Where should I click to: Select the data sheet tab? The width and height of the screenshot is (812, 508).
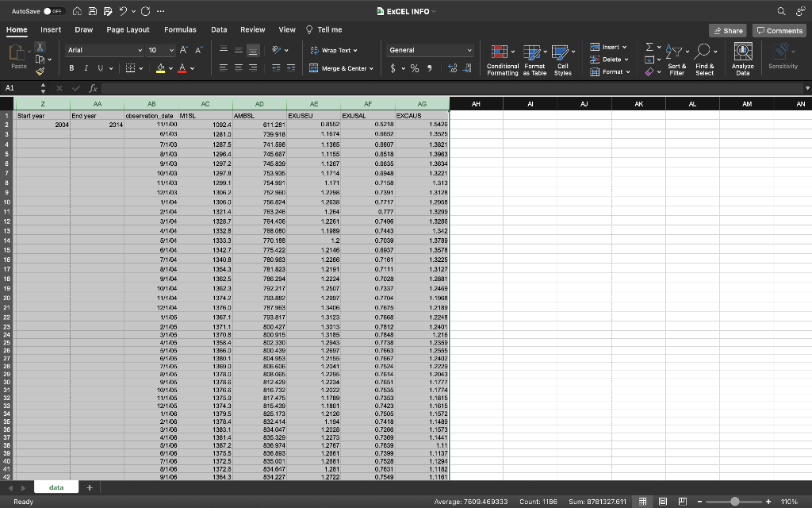pyautogui.click(x=56, y=487)
